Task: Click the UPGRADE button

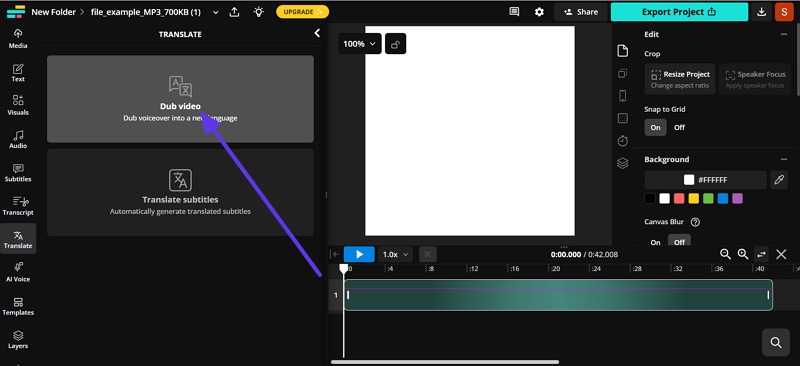Action: click(x=303, y=12)
